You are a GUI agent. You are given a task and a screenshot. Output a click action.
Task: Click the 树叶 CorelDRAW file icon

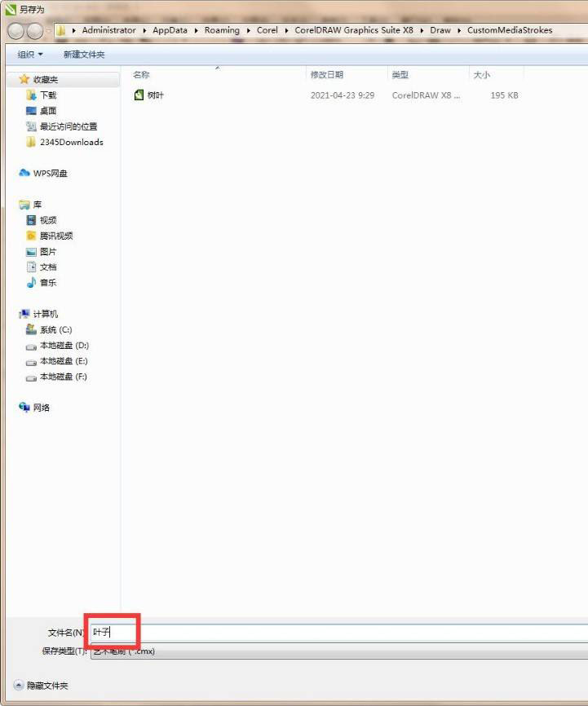pyautogui.click(x=139, y=95)
